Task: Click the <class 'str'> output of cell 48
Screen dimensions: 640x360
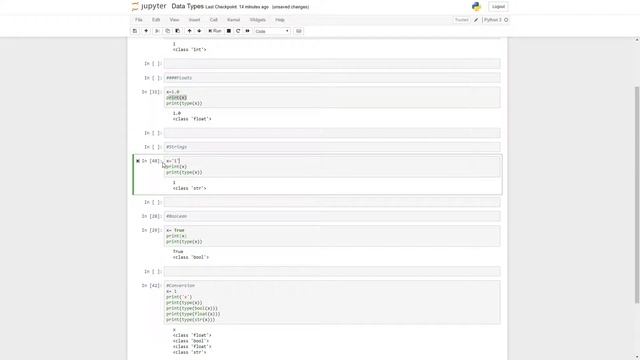Action: [x=189, y=188]
